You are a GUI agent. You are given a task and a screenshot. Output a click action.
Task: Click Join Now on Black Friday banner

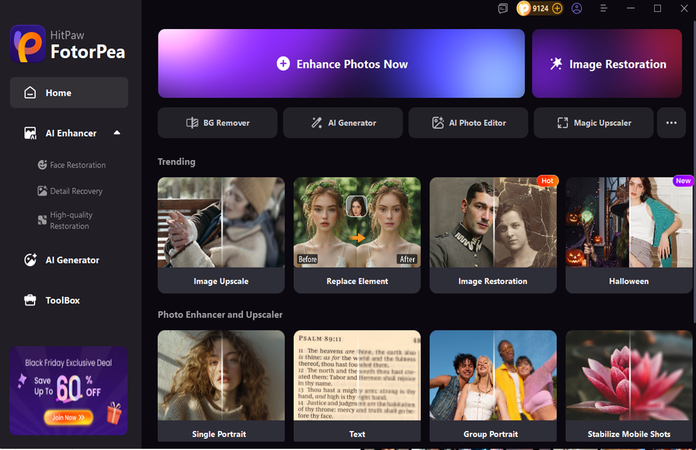point(68,418)
